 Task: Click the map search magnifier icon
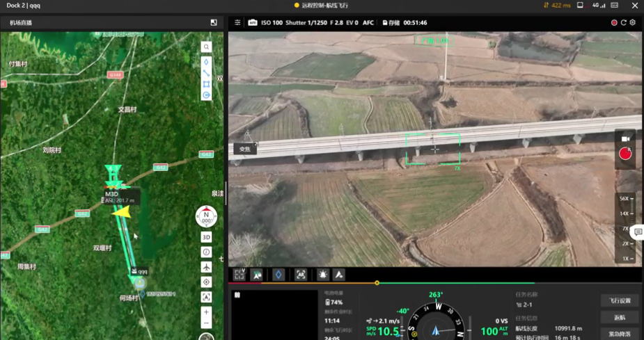206,47
